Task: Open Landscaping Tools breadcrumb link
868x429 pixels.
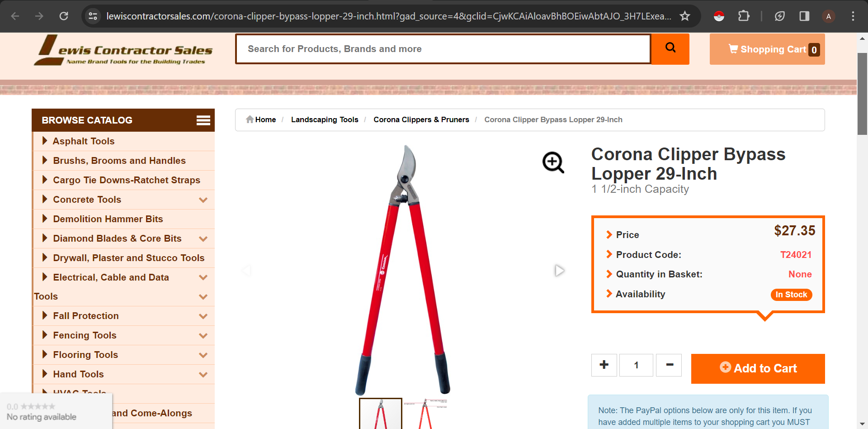Action: click(x=325, y=119)
